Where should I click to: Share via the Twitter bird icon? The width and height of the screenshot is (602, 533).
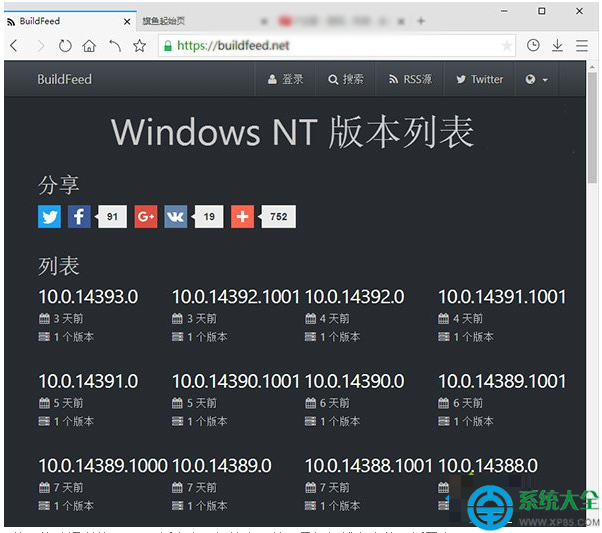pos(49,217)
